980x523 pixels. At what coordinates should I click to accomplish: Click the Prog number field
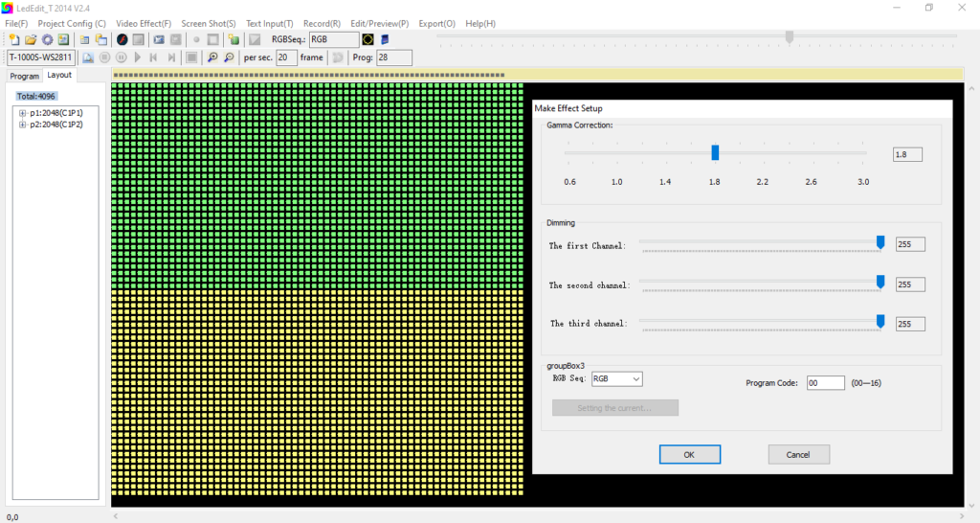[393, 57]
